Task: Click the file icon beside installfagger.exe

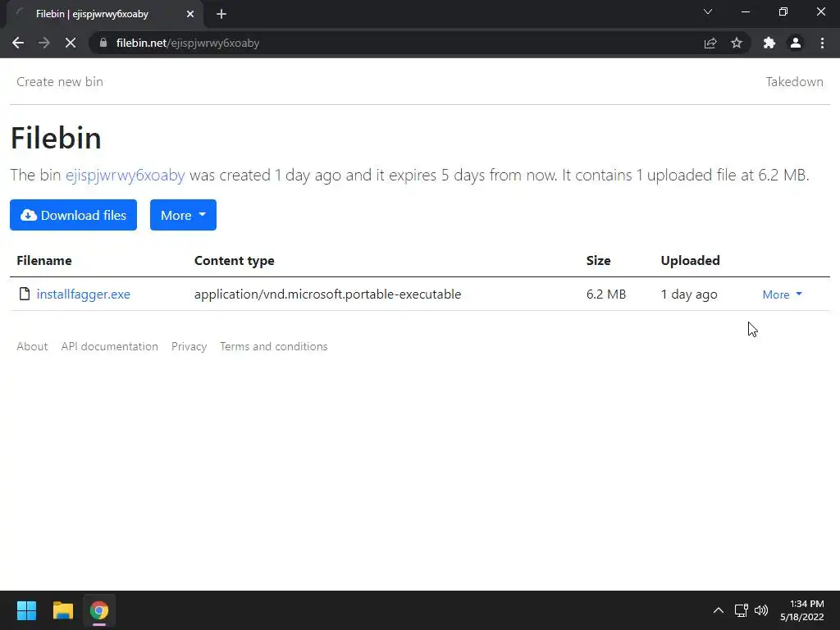Action: [24, 294]
